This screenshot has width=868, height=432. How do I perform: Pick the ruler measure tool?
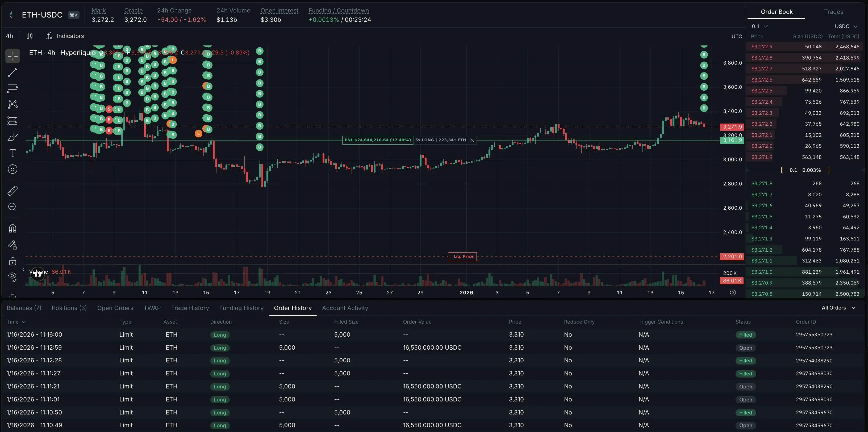(12, 191)
